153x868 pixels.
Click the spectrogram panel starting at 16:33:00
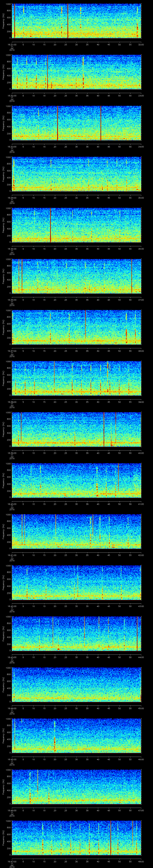pos(77,123)
